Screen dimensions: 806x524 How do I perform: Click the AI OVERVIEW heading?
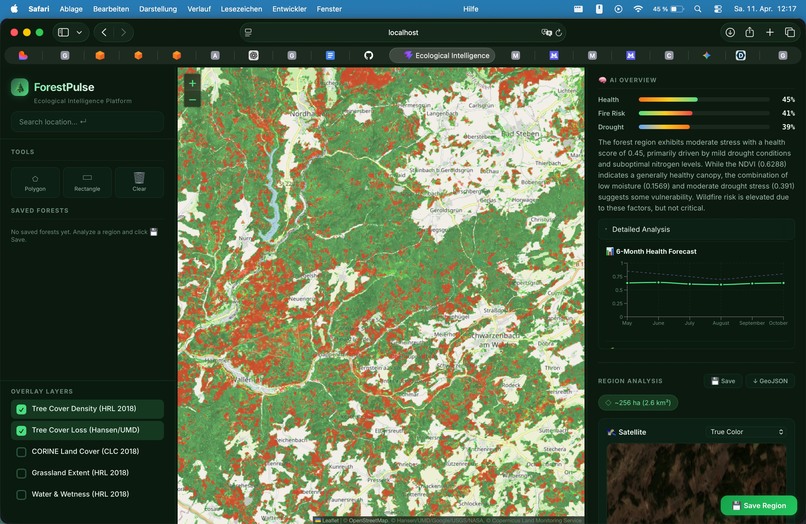click(x=632, y=80)
